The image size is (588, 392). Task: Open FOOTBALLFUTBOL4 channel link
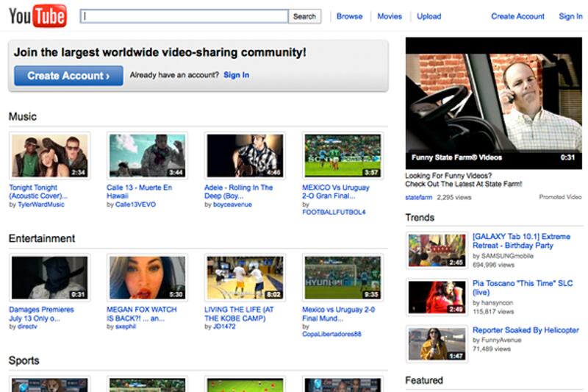(334, 212)
